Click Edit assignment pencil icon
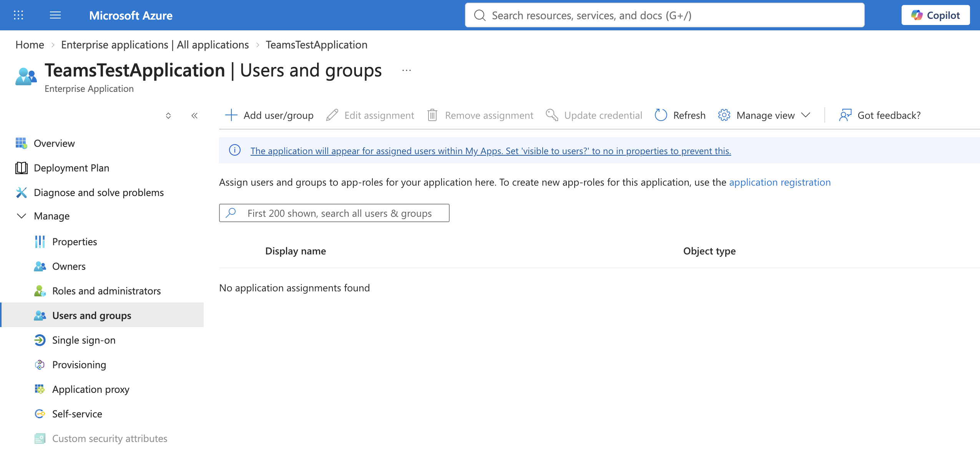Image resolution: width=980 pixels, height=452 pixels. pyautogui.click(x=332, y=115)
